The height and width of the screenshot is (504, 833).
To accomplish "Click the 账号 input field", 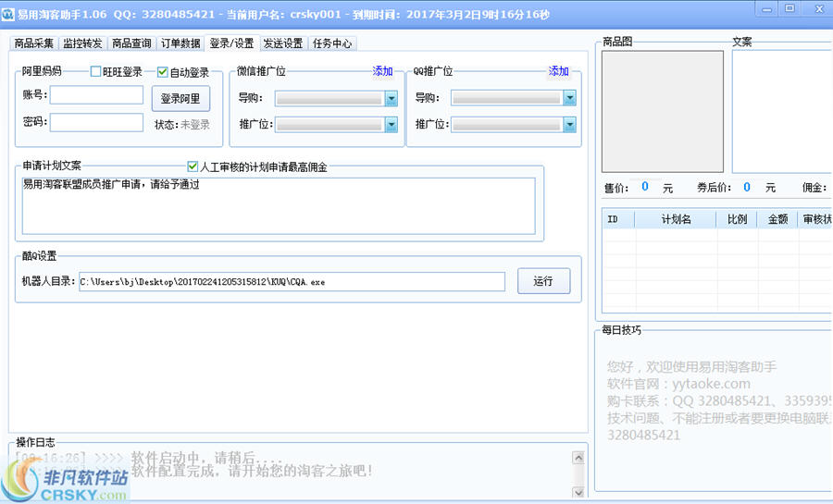I will [96, 95].
